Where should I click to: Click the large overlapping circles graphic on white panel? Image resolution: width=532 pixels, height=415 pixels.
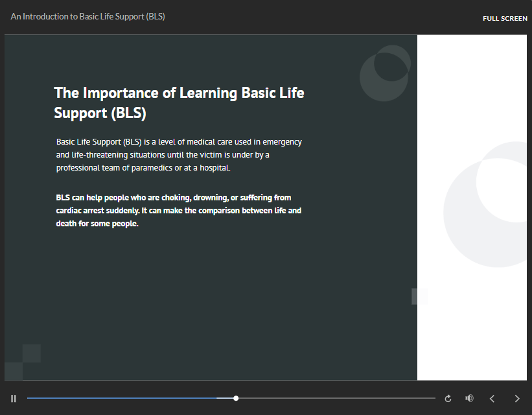(x=485, y=204)
